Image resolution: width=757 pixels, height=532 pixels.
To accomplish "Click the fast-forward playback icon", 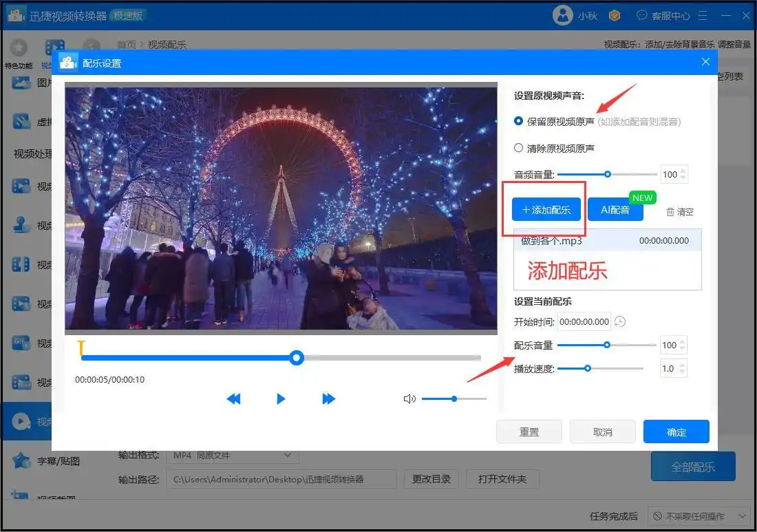I will point(328,398).
